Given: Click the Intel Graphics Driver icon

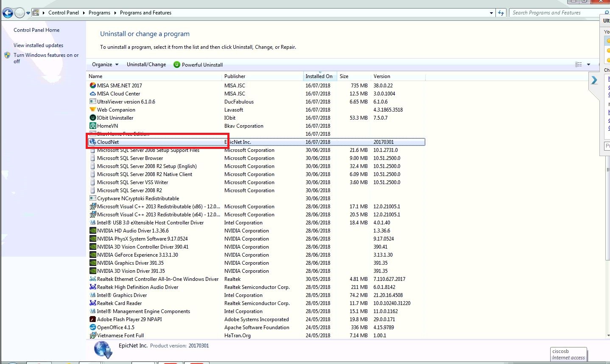Looking at the screenshot, I should pos(93,295).
